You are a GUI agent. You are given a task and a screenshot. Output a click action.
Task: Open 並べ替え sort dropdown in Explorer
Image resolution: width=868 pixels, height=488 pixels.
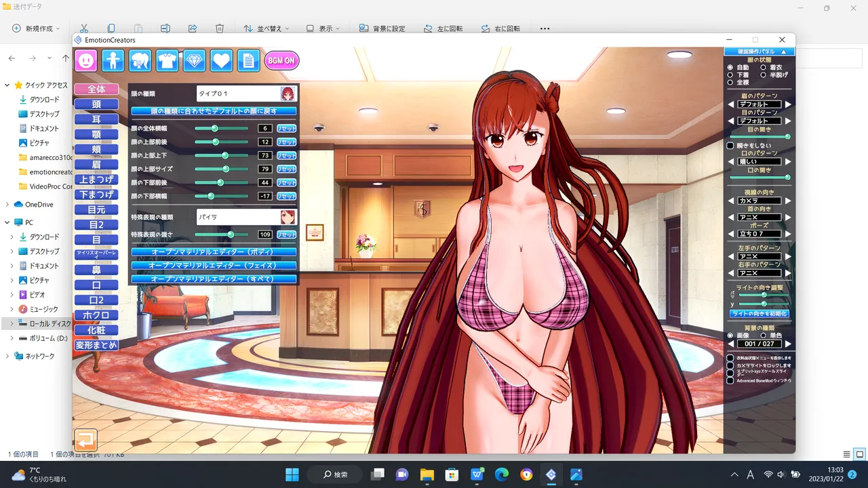[x=267, y=28]
